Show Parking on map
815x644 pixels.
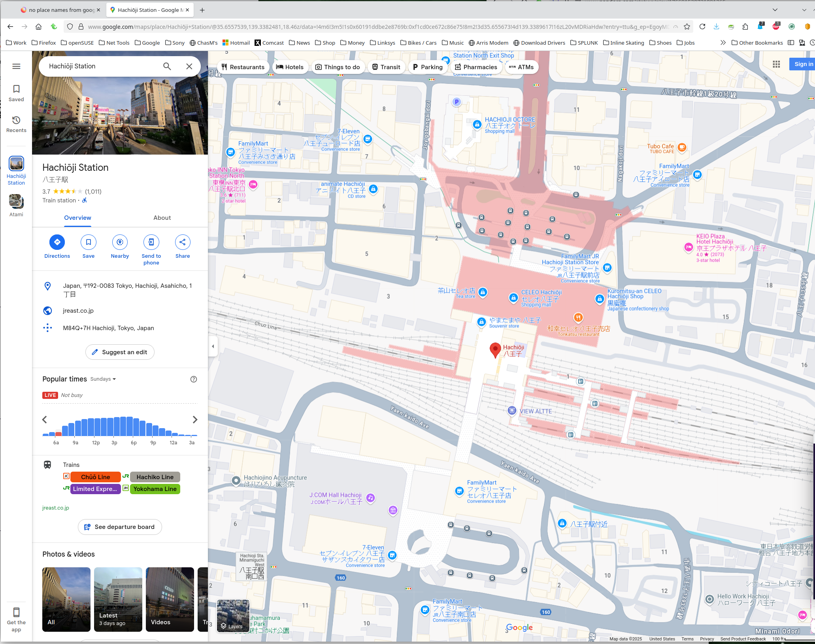point(428,67)
